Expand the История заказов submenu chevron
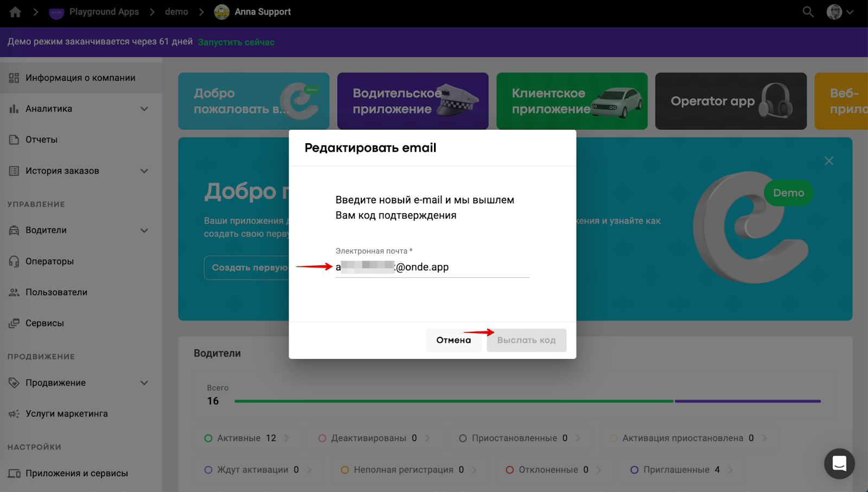868x492 pixels. tap(144, 171)
